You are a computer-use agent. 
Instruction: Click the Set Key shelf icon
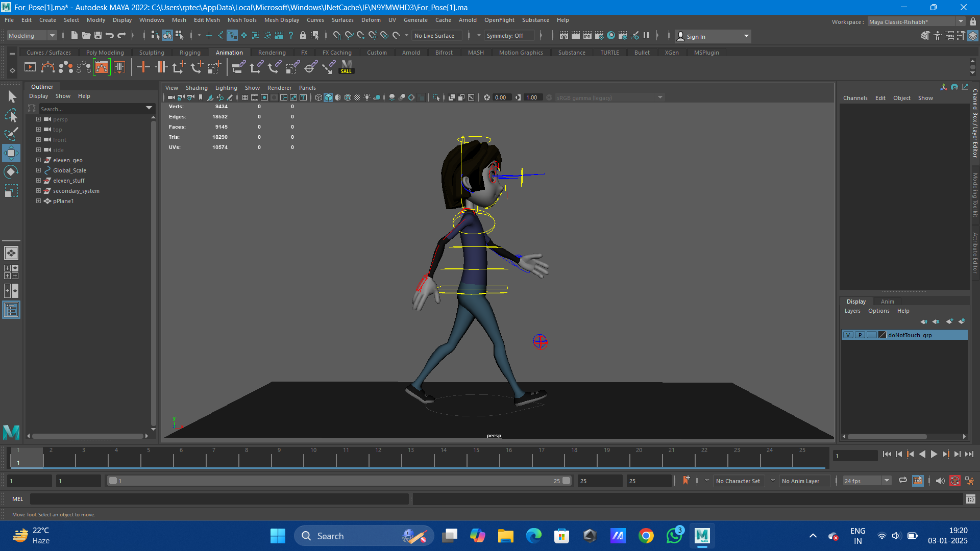(143, 67)
